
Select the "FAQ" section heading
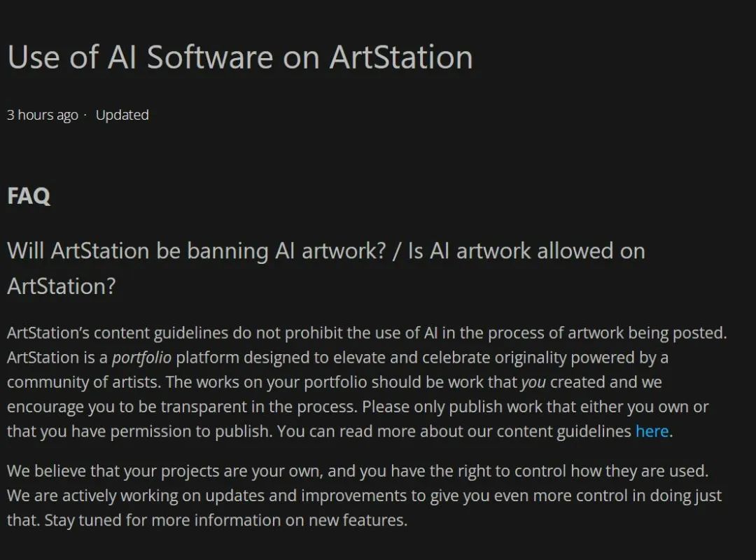click(29, 196)
